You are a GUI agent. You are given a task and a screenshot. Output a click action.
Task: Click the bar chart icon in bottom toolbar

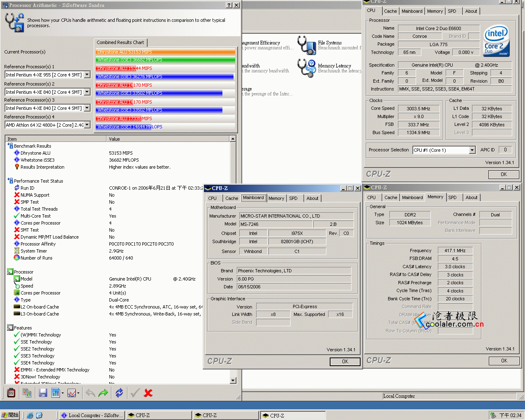point(56,393)
